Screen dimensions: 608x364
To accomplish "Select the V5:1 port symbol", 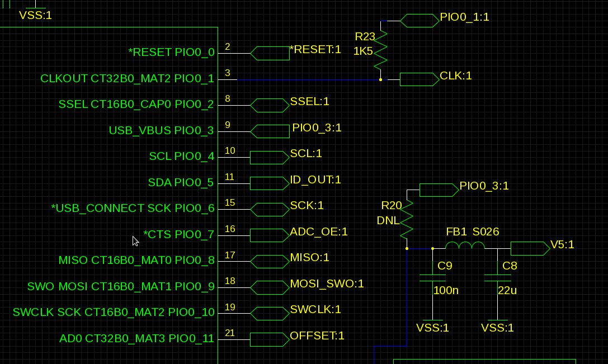I will pyautogui.click(x=530, y=248).
